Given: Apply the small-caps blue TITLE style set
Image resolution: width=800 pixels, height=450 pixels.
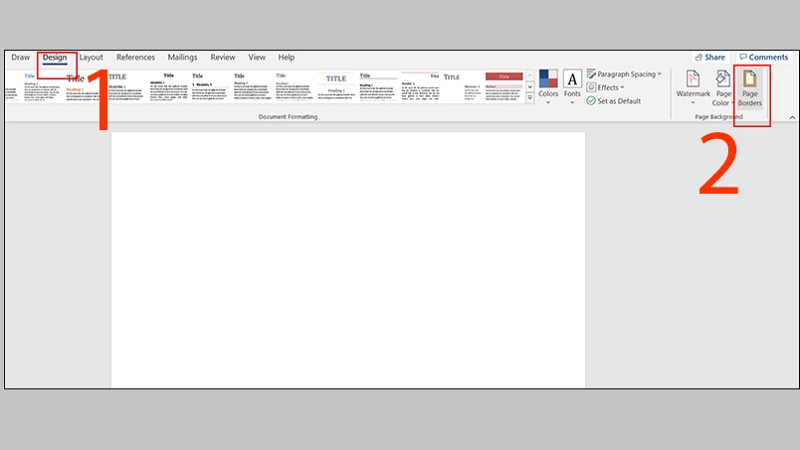Looking at the screenshot, I should tap(462, 87).
